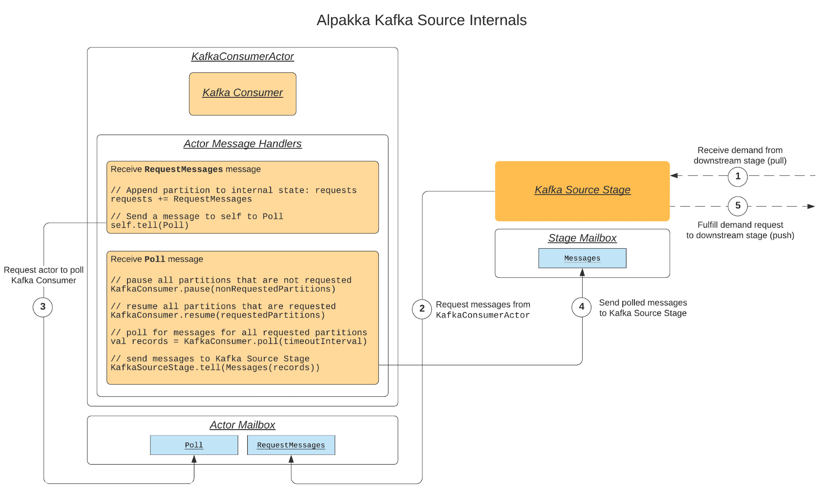Click '// Append partition to internal state' comment
The image size is (832, 504).
(x=233, y=190)
